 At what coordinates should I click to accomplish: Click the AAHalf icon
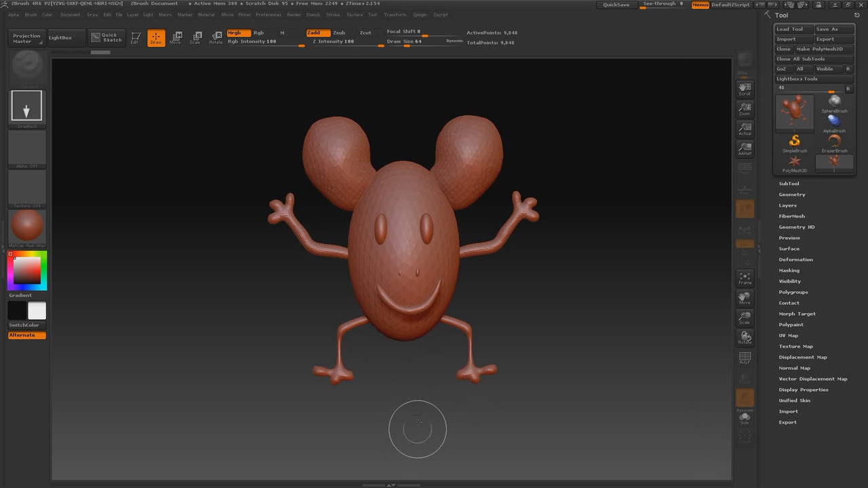coord(745,149)
